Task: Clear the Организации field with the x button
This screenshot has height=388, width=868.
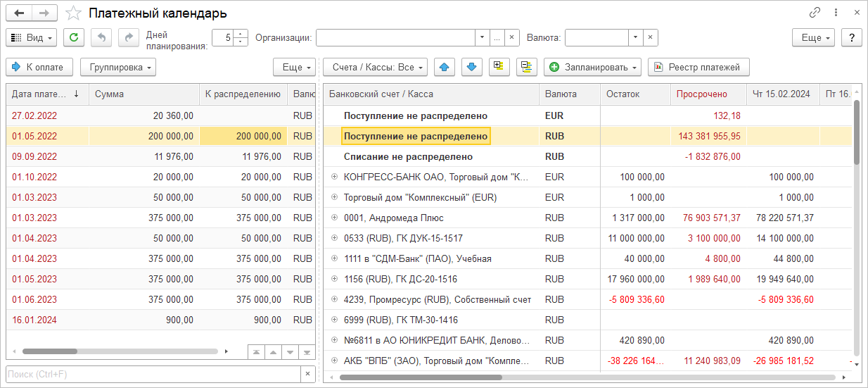Action: click(x=511, y=37)
